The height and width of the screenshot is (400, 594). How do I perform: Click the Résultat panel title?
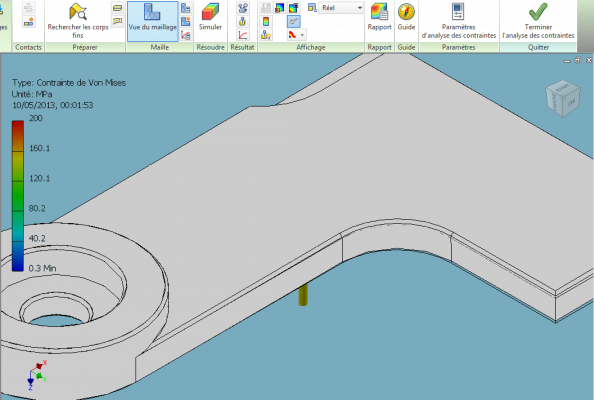(x=242, y=47)
